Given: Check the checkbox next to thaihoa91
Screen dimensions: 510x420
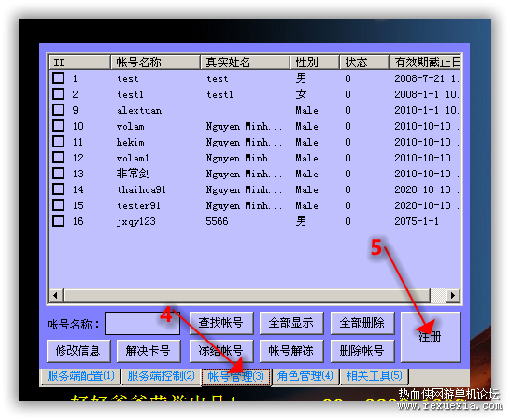Looking at the screenshot, I should (x=59, y=189).
